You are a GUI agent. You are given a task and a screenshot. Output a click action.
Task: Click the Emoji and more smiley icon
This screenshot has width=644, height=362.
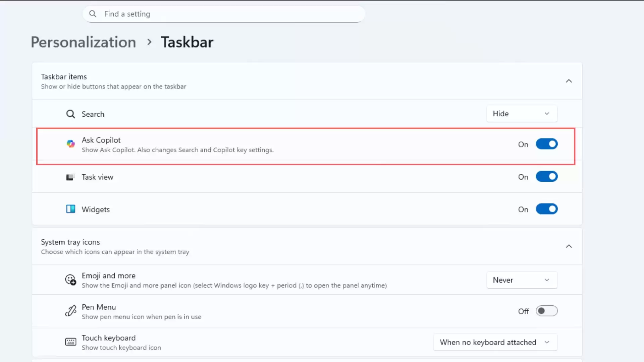(70, 280)
